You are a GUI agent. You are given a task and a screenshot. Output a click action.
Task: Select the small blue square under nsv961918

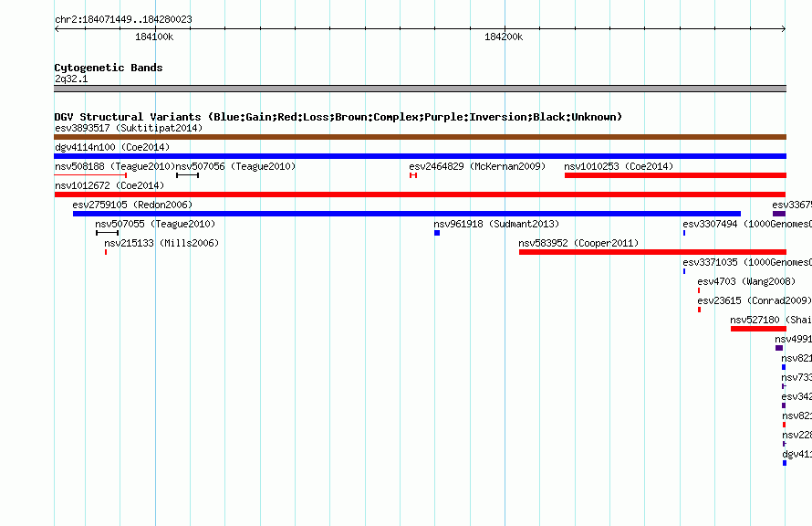tap(437, 233)
